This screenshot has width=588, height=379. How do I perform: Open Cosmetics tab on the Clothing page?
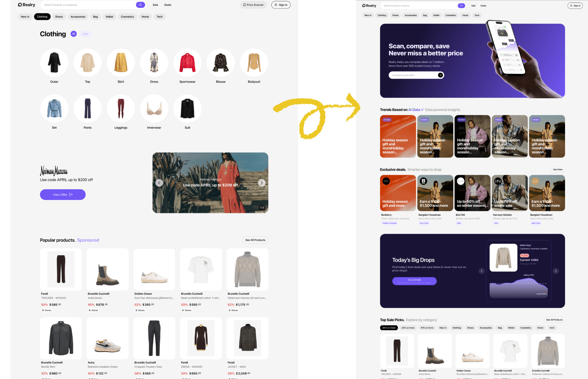[127, 16]
